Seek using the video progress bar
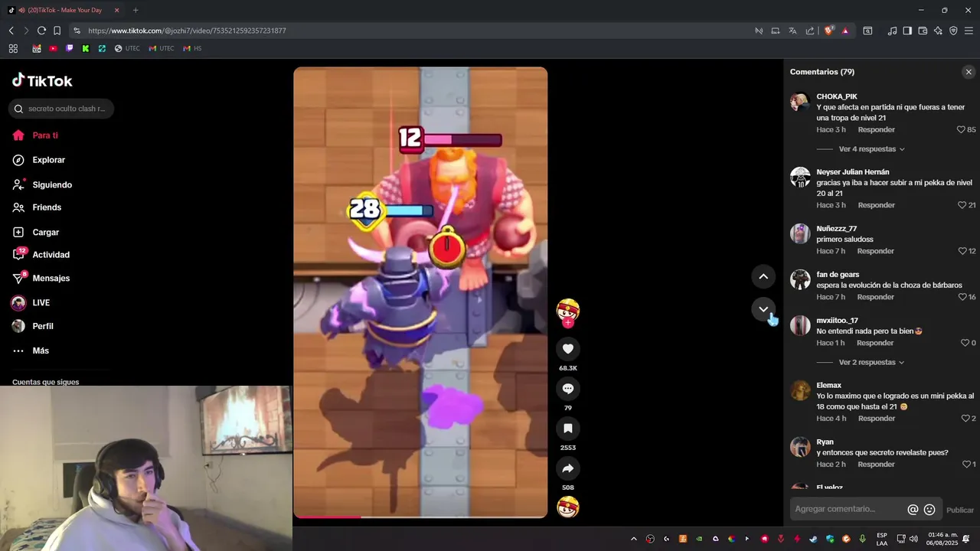The image size is (980, 551). pyautogui.click(x=420, y=517)
